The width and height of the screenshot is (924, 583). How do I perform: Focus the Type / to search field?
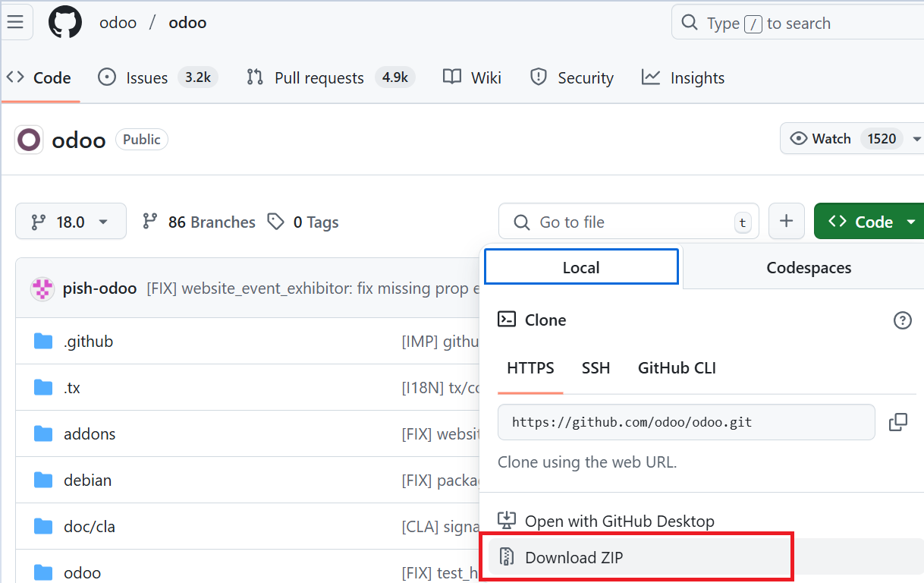pyautogui.click(x=797, y=23)
